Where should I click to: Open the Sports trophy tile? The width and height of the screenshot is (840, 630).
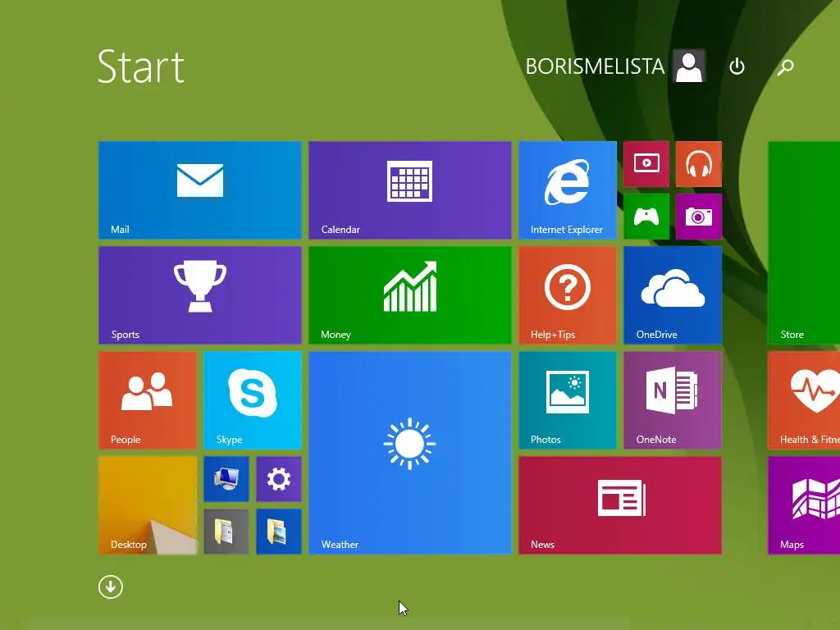[200, 294]
